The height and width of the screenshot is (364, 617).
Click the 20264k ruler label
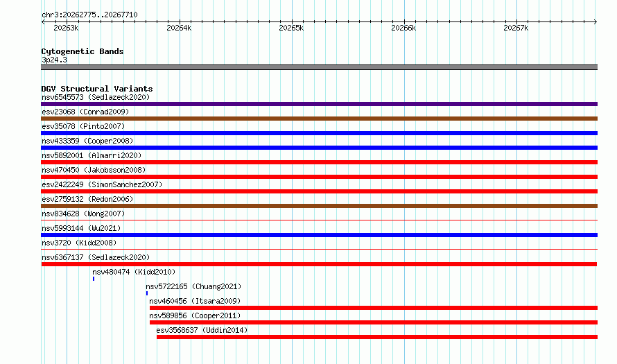[x=179, y=28]
